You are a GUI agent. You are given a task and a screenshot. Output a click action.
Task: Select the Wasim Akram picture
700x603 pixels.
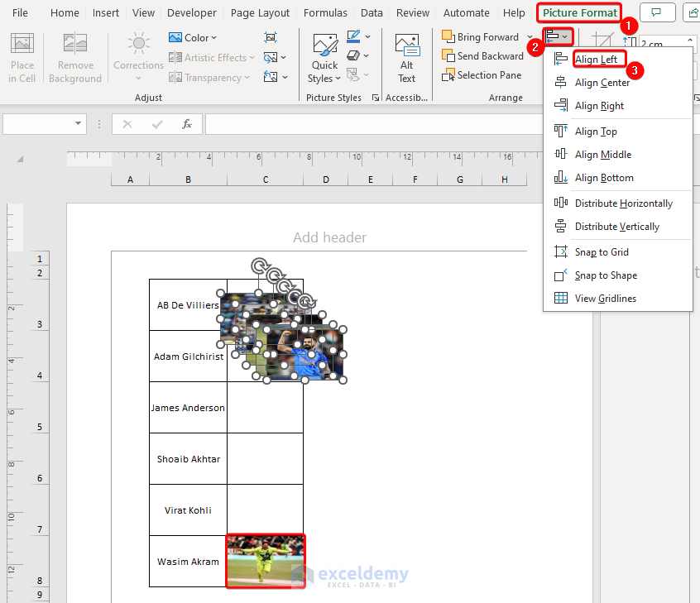point(266,561)
